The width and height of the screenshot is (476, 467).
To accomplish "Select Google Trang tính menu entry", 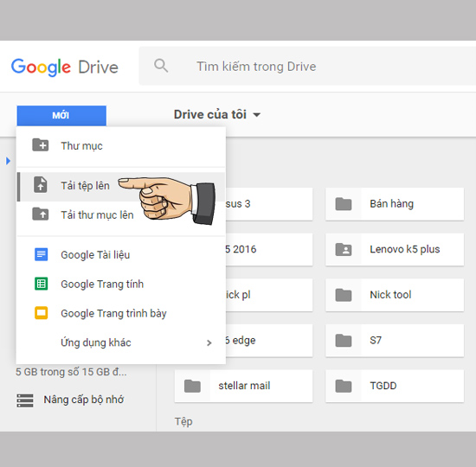I will pos(121,284).
